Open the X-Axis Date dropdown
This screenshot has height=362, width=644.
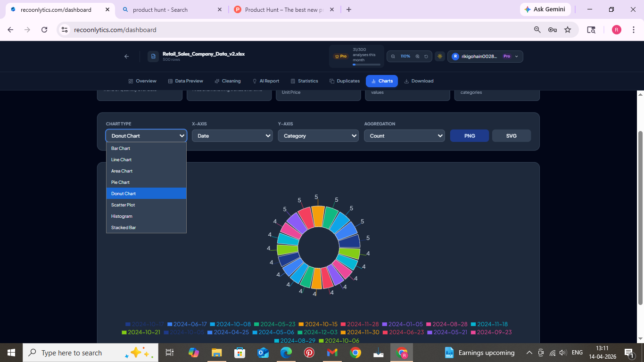[232, 136]
